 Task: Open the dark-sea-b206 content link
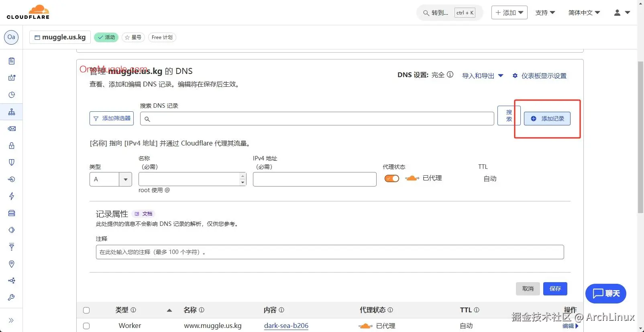(286, 326)
